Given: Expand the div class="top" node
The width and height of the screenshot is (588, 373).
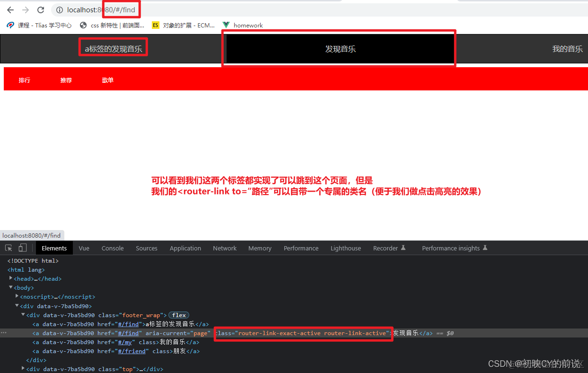Looking at the screenshot, I should (x=23, y=369).
